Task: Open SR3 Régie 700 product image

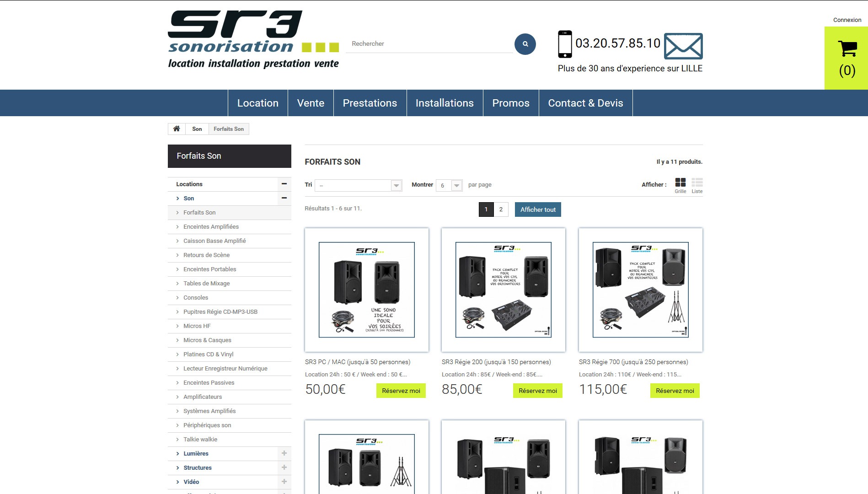Action: pos(641,290)
